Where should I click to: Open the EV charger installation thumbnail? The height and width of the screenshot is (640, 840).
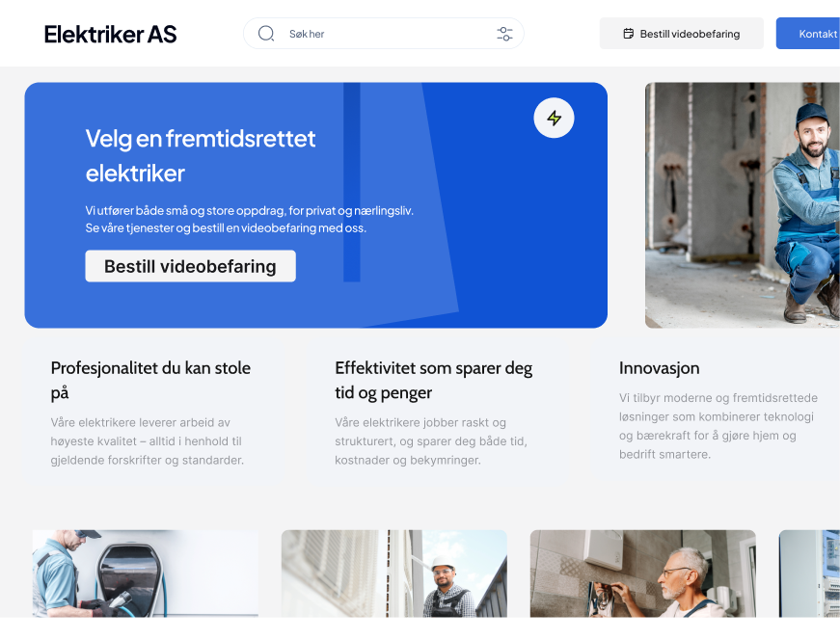(146, 573)
